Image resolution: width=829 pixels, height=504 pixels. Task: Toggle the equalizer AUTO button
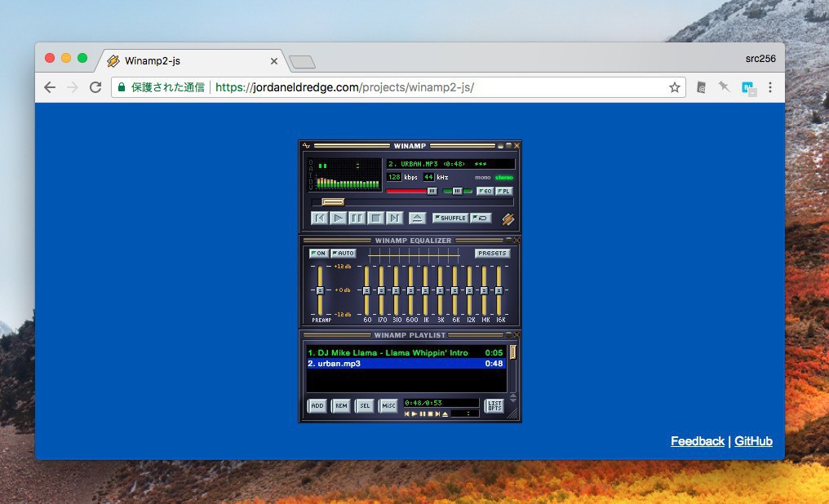point(344,254)
